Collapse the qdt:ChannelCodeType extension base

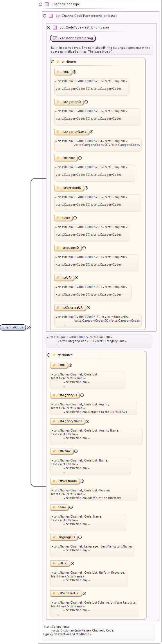coord(44,16)
